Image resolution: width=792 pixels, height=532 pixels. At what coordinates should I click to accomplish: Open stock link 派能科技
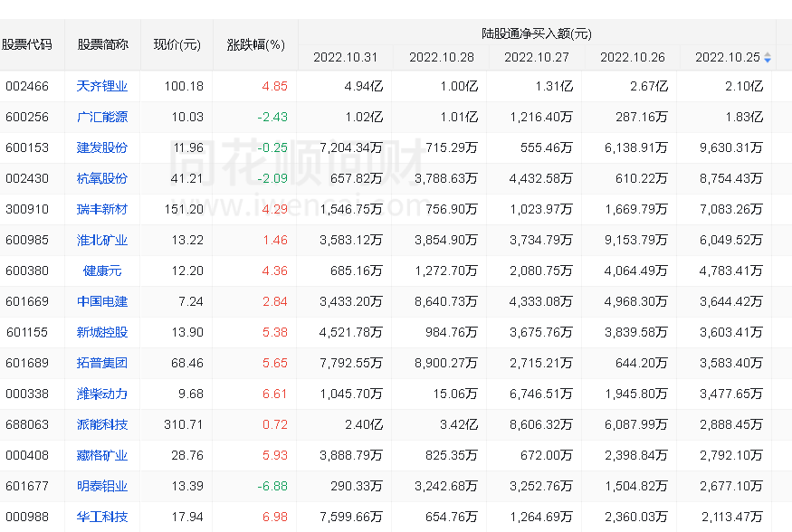click(102, 425)
